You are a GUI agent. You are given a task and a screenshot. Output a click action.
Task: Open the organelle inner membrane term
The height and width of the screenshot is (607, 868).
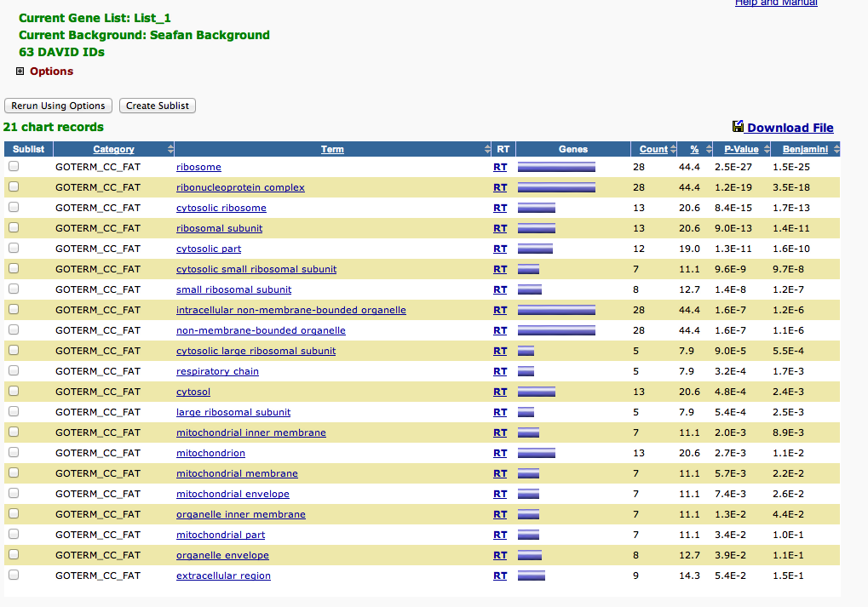[241, 514]
